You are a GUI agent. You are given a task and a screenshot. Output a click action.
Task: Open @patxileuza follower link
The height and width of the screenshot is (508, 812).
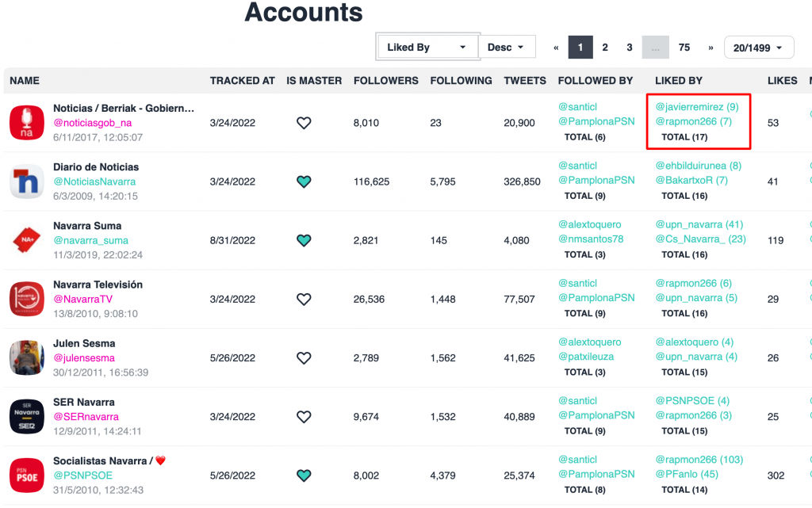tap(586, 357)
